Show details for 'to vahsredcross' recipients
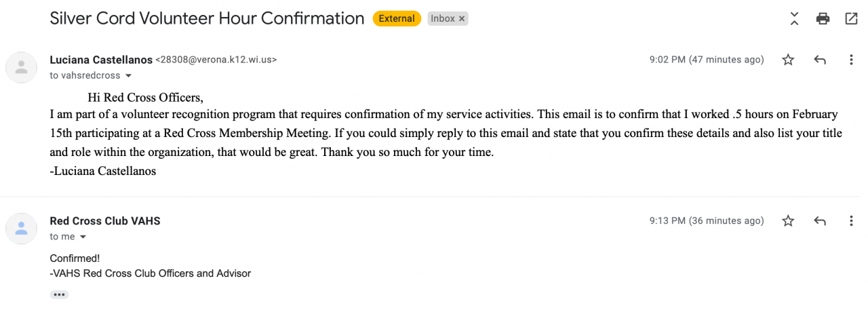 point(128,76)
